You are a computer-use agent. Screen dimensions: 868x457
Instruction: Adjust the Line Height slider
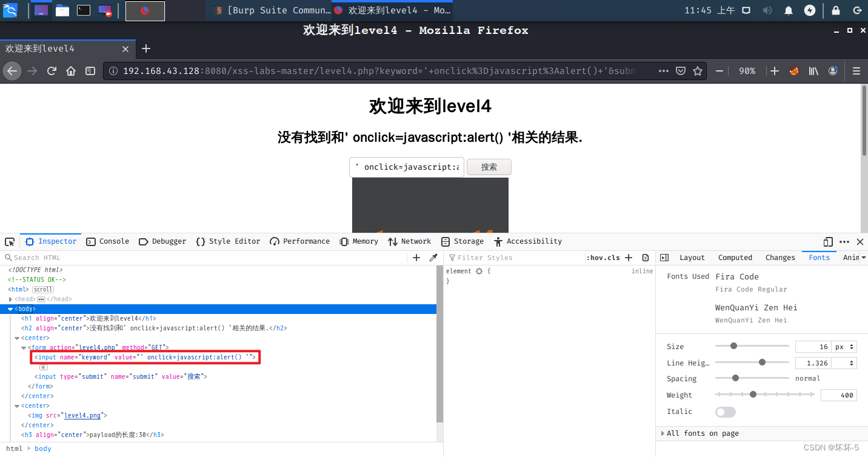coord(752,362)
